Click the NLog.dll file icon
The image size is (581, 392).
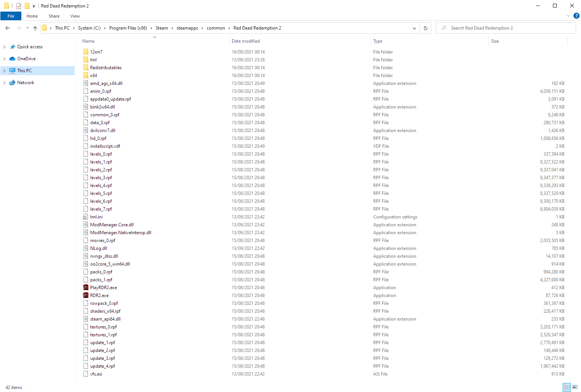click(86, 248)
